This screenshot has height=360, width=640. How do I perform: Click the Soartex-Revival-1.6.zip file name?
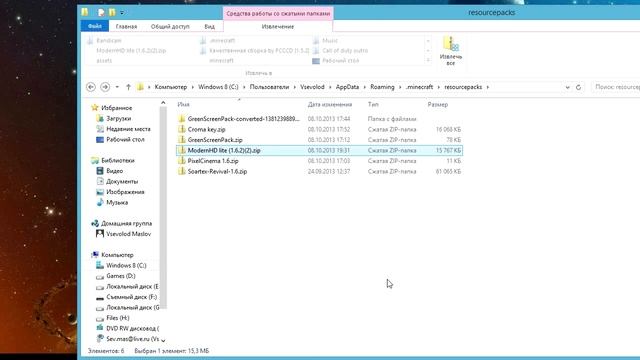[217, 171]
